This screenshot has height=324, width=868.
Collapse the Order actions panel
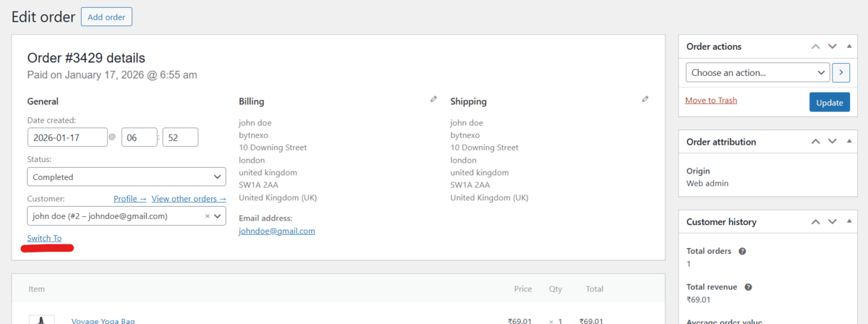pos(848,46)
